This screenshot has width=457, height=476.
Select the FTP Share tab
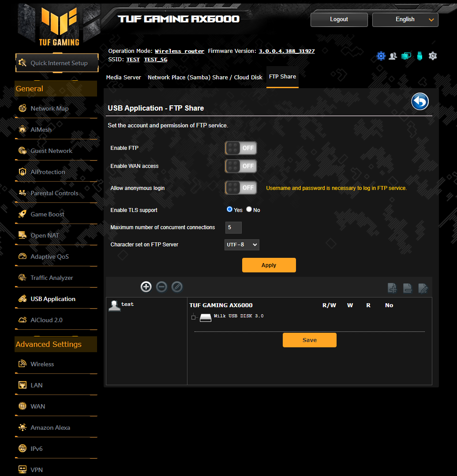(x=282, y=77)
